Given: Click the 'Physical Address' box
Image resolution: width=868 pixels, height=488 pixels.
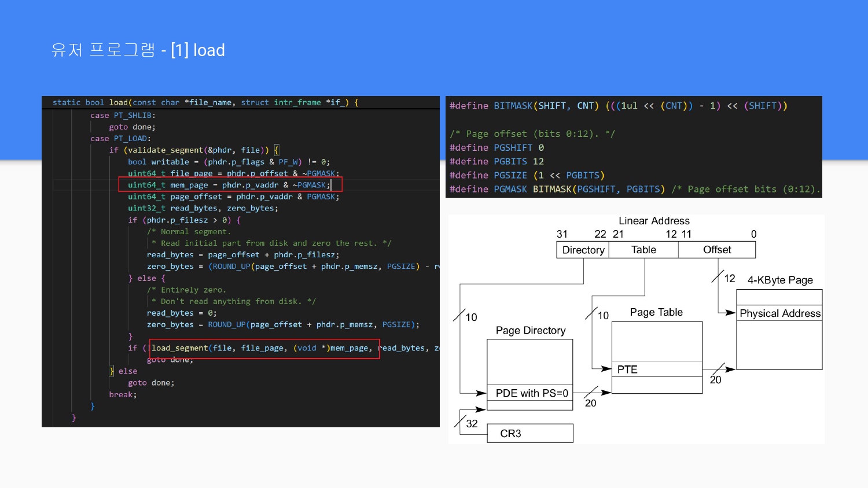Looking at the screenshot, I should (779, 313).
